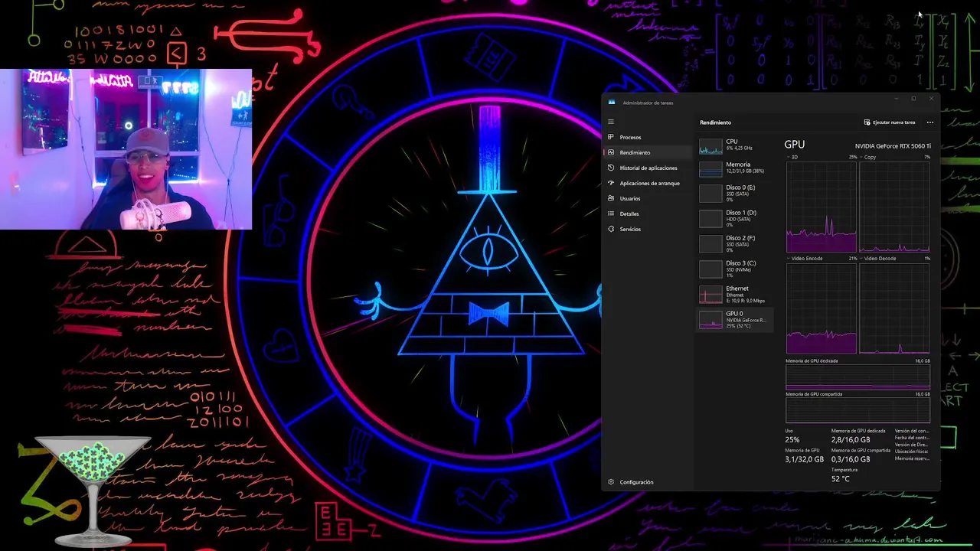Screen dimensions: 980x551
Task: Click the Versión de Dire... label
Action: pos(912,445)
